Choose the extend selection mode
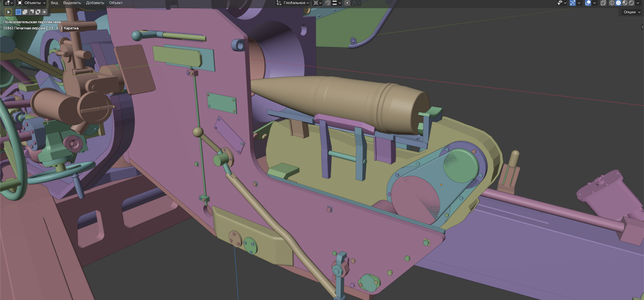Screen dimensions: 644x300 [x=25, y=12]
